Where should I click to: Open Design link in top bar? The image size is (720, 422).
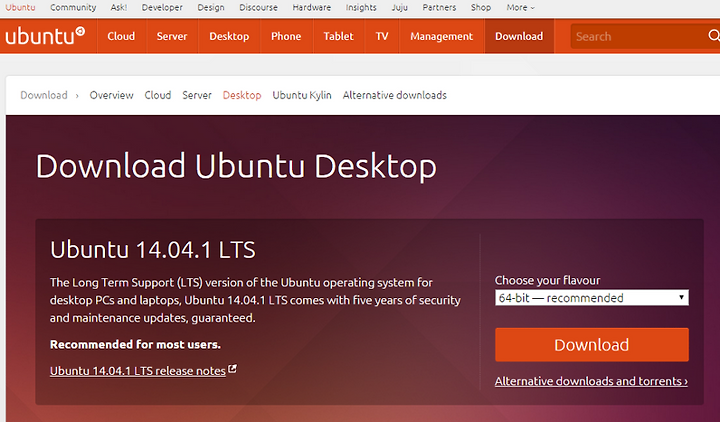[x=211, y=7]
